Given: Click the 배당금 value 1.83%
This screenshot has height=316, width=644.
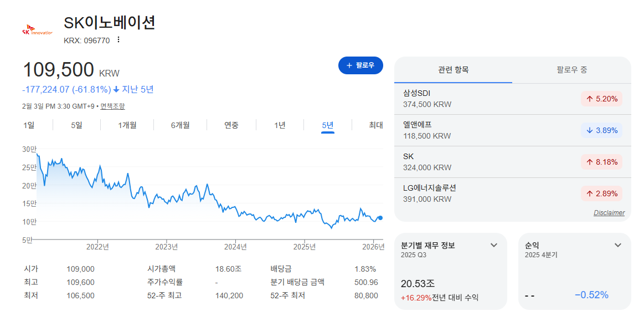Looking at the screenshot, I should coord(365,269).
